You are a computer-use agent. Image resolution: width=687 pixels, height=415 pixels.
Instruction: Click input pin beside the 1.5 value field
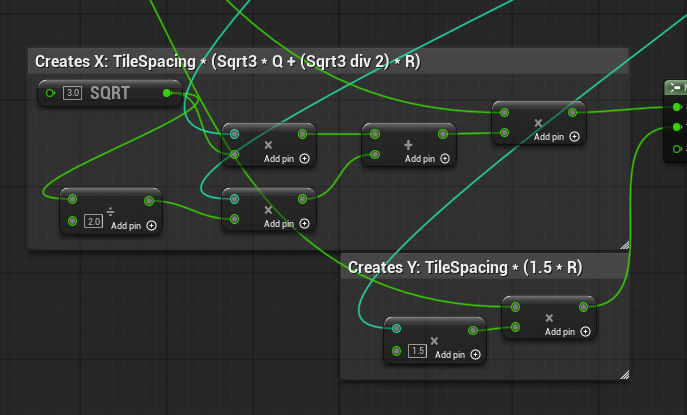coord(396,351)
